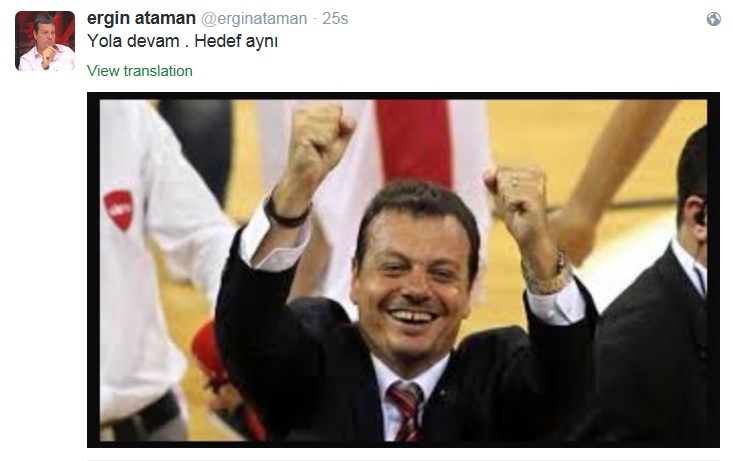
Task: Click the 25s tweet timestamp
Action: pos(335,18)
